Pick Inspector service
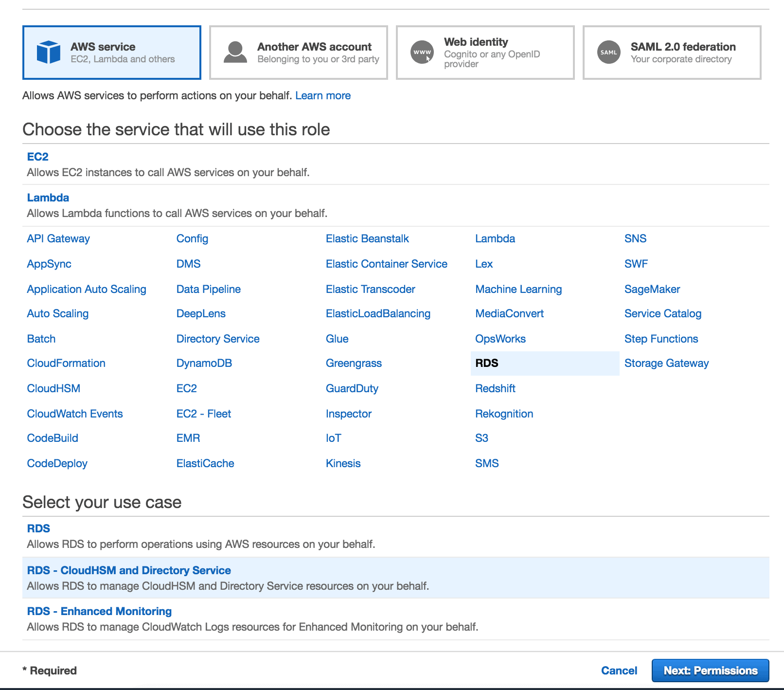The width and height of the screenshot is (784, 690). [x=349, y=414]
